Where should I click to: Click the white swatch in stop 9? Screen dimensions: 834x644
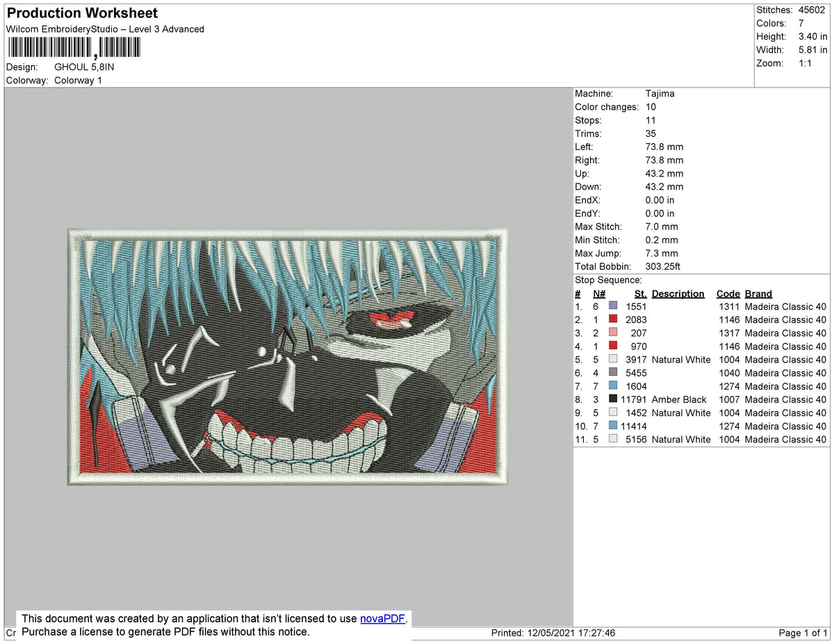[x=613, y=413]
